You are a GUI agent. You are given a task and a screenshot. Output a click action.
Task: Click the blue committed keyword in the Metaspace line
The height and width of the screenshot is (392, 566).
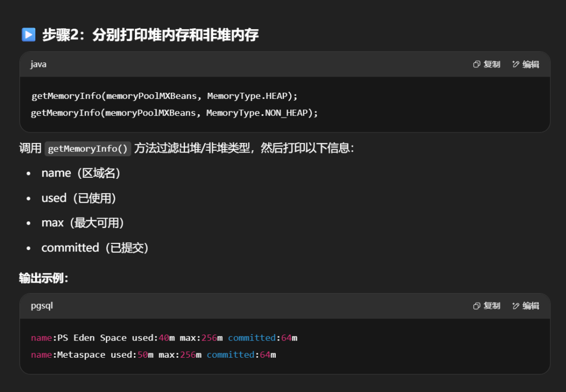pos(230,354)
